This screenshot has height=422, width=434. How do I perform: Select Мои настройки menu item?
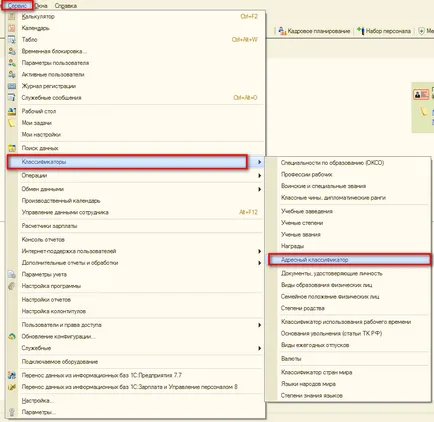pos(41,135)
